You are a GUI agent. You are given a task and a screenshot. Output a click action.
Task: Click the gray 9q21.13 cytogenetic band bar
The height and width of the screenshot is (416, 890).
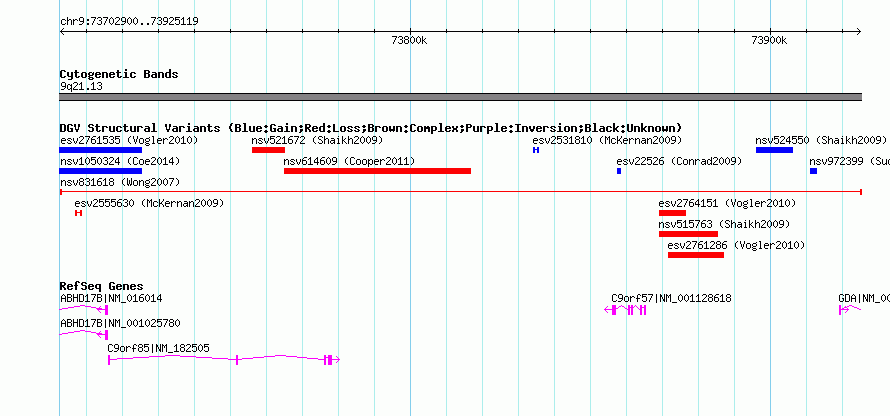point(460,97)
